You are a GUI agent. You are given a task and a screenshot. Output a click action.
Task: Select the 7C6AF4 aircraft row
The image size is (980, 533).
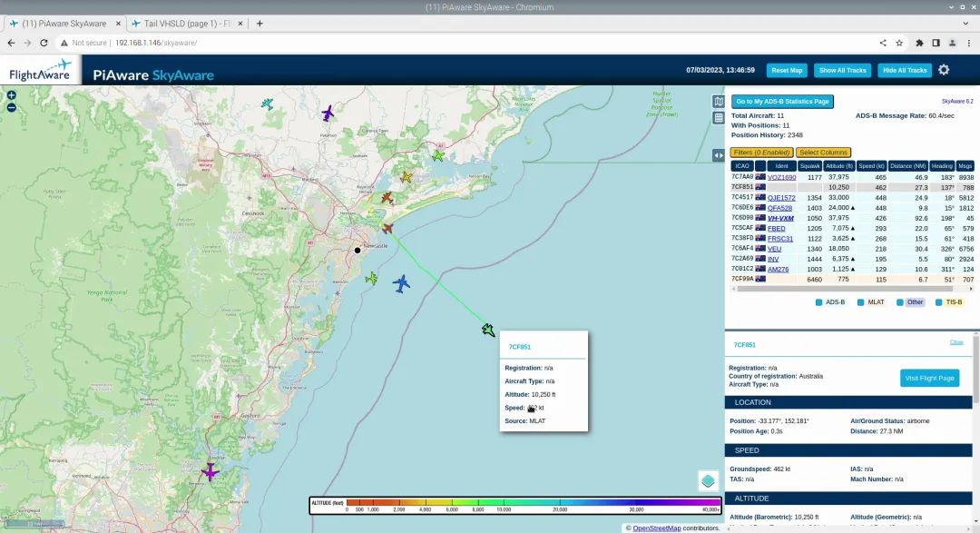tap(852, 249)
